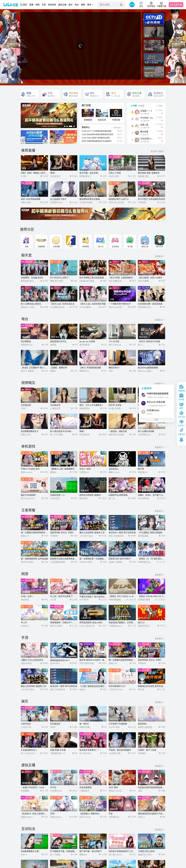Open 赛事 in the top navigation
The image size is (186, 868).
(83, 5)
